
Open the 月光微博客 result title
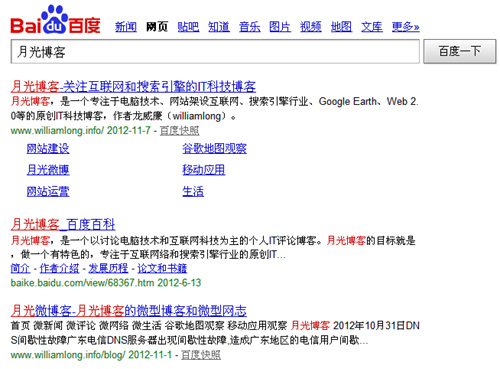[x=129, y=311]
